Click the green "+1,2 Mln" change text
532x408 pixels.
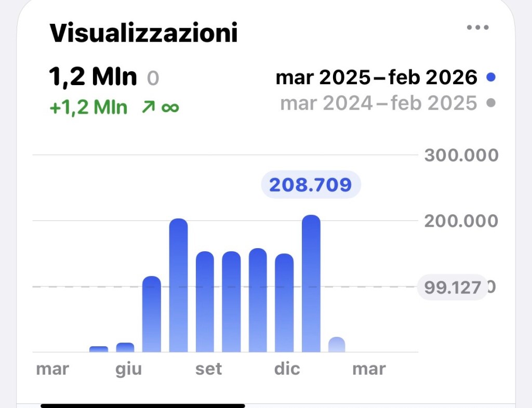pos(88,107)
